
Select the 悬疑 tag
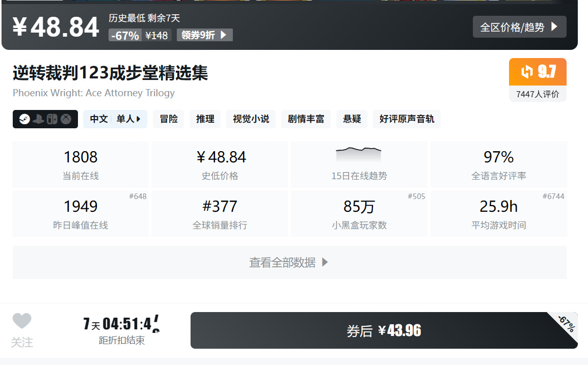click(352, 119)
